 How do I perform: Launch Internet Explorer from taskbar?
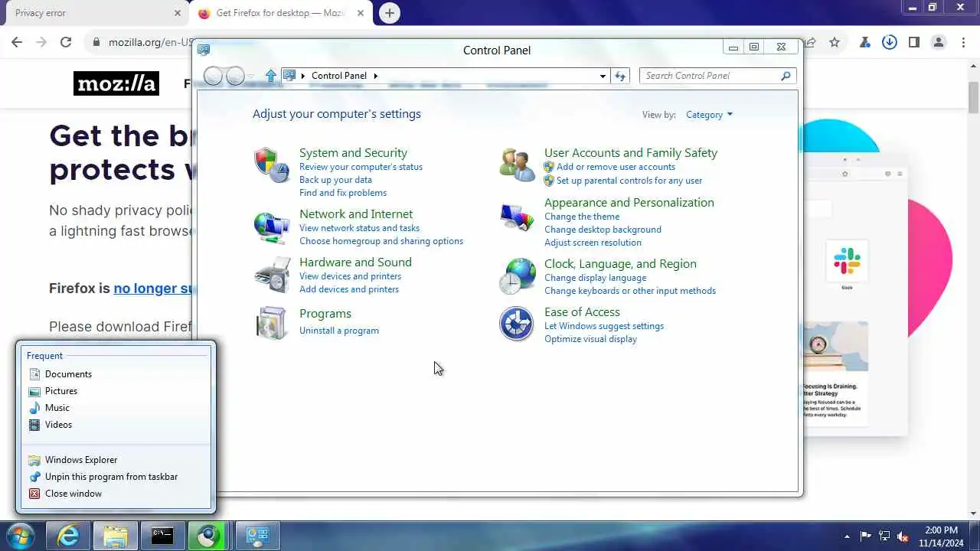68,536
